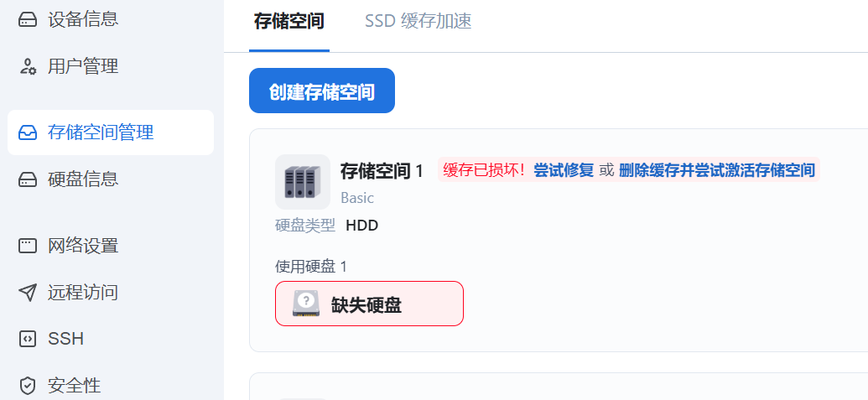Switch to the 存储空间 tab
Viewport: 868px width, 400px height.
coord(288,21)
